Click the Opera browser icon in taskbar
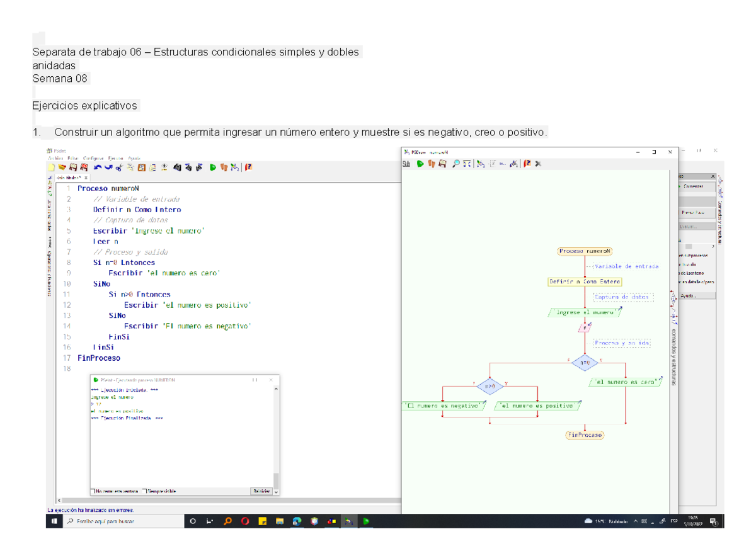Image resolution: width=756 pixels, height=534 pixels. tap(244, 521)
